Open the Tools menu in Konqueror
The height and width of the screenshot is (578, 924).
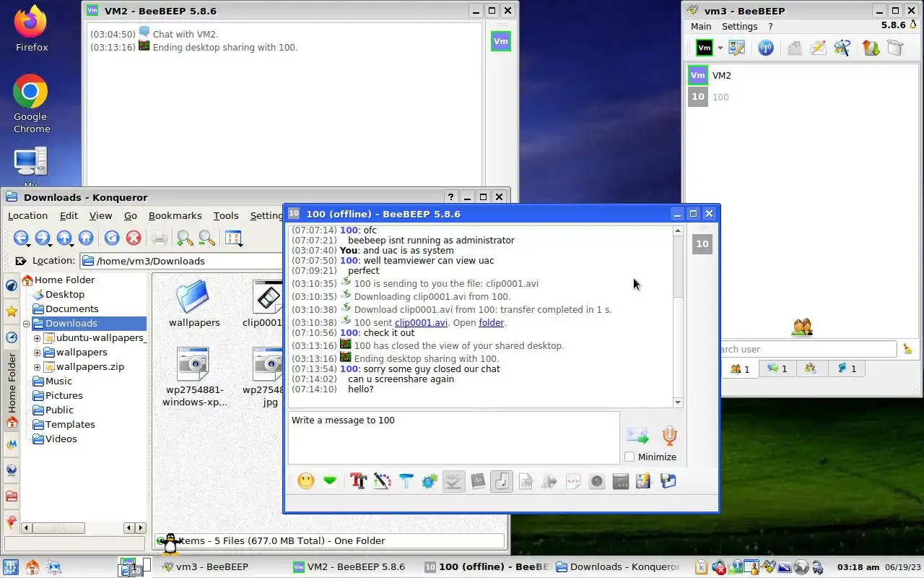pos(226,215)
